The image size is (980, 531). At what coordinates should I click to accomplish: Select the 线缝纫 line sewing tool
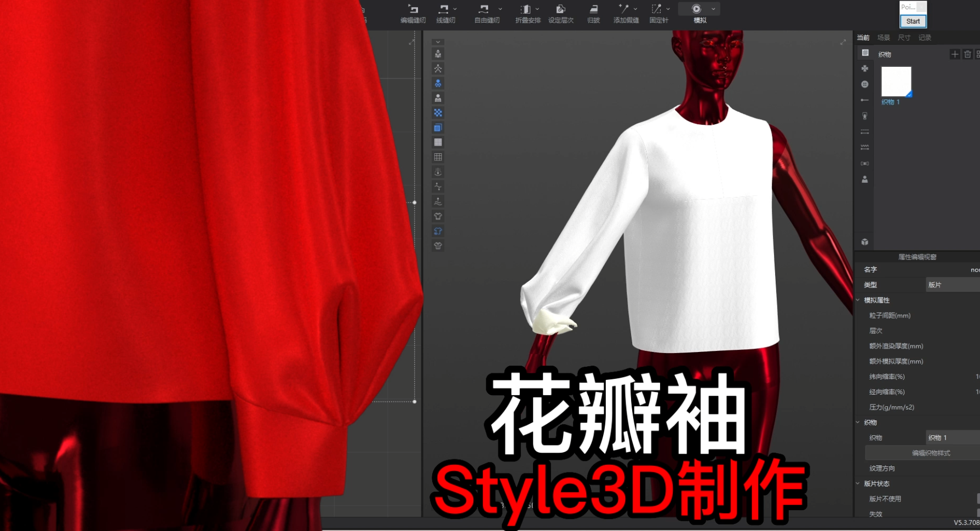(444, 14)
